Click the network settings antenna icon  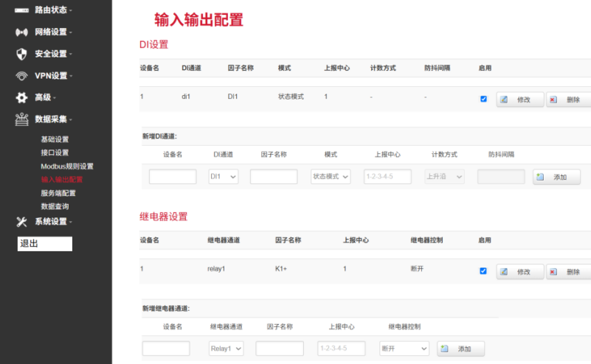click(21, 32)
